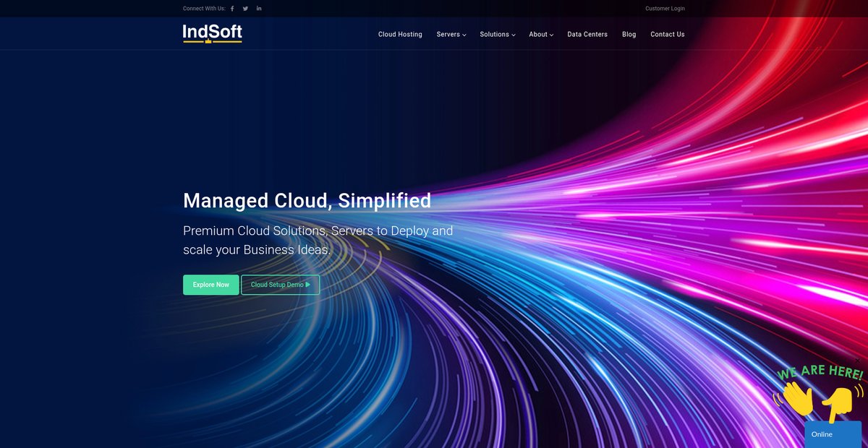Click the waving hands chat graphic

point(819,394)
